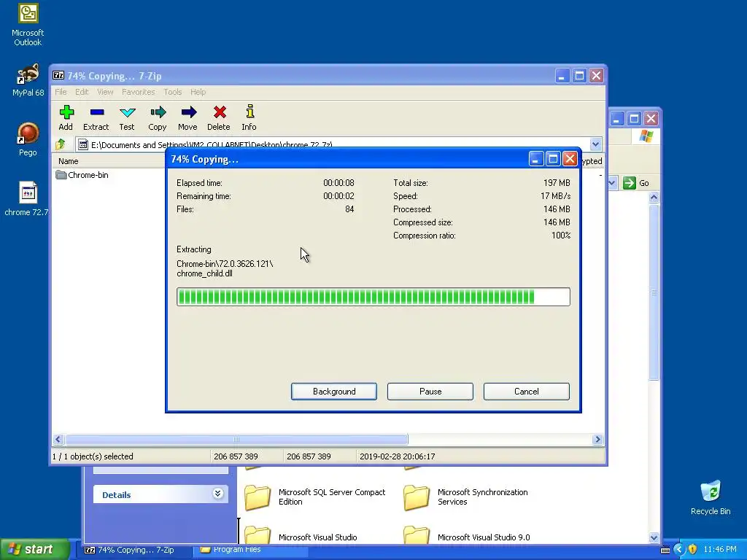Expand hidden tray icons arrow
747x560 pixels.
678,550
